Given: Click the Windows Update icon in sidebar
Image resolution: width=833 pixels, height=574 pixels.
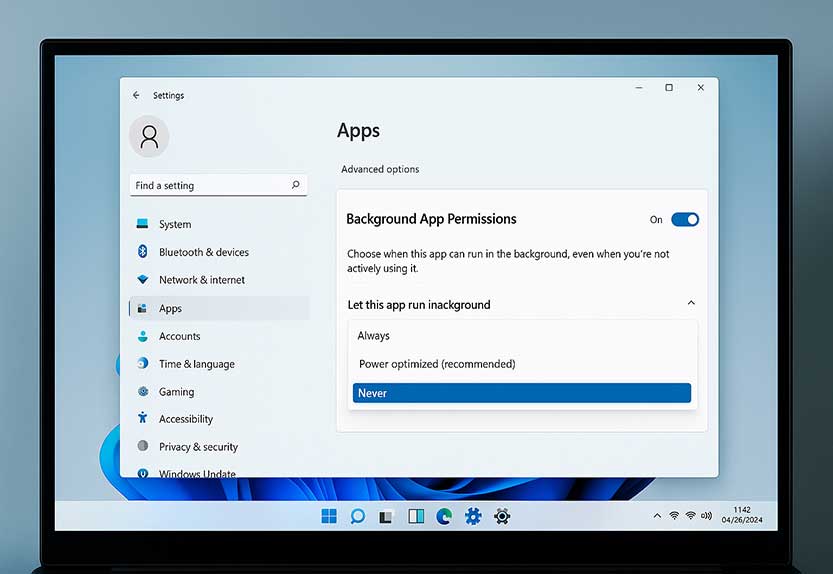Looking at the screenshot, I should [142, 472].
